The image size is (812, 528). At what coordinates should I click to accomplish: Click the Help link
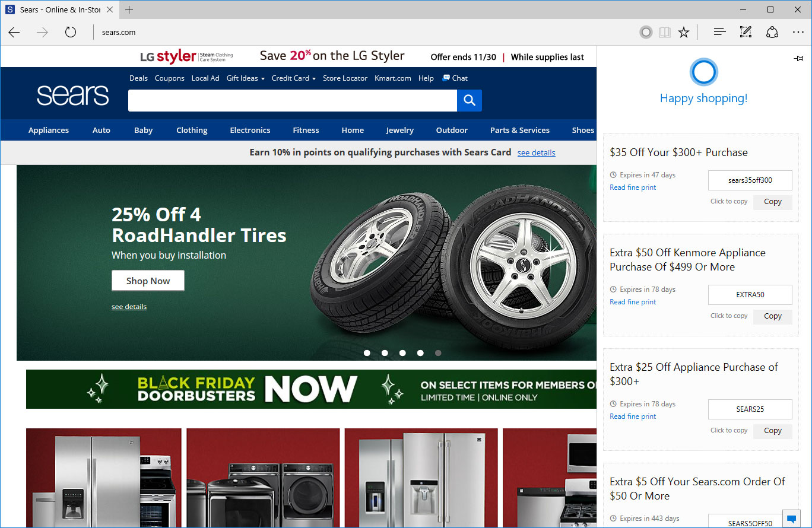pyautogui.click(x=426, y=78)
